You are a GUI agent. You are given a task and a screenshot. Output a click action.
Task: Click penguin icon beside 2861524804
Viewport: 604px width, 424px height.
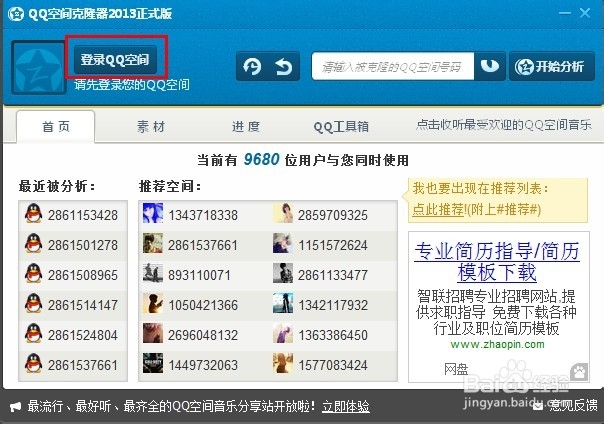pos(34,333)
